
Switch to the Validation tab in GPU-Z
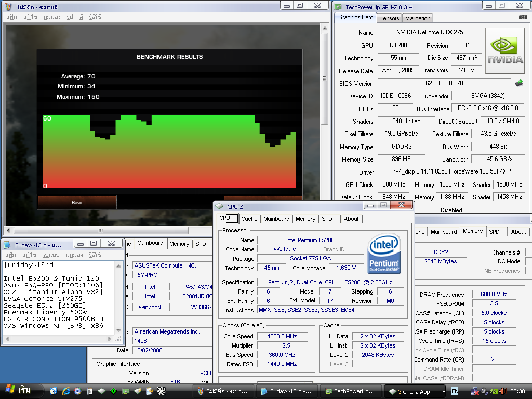click(418, 18)
